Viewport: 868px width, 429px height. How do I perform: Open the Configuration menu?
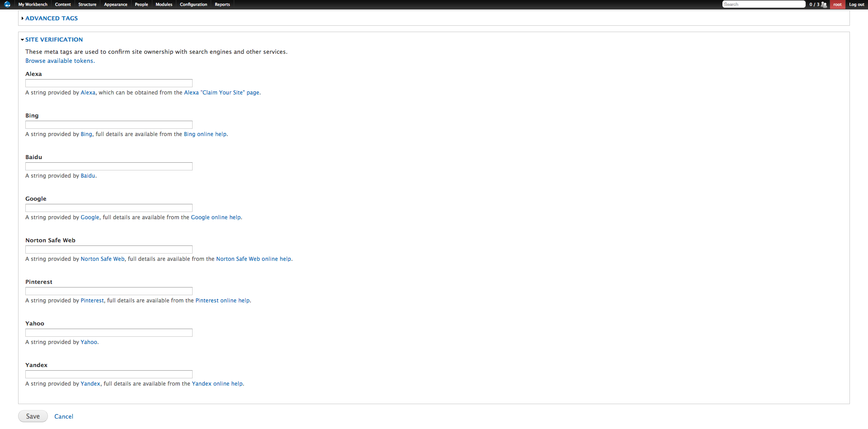pyautogui.click(x=193, y=5)
